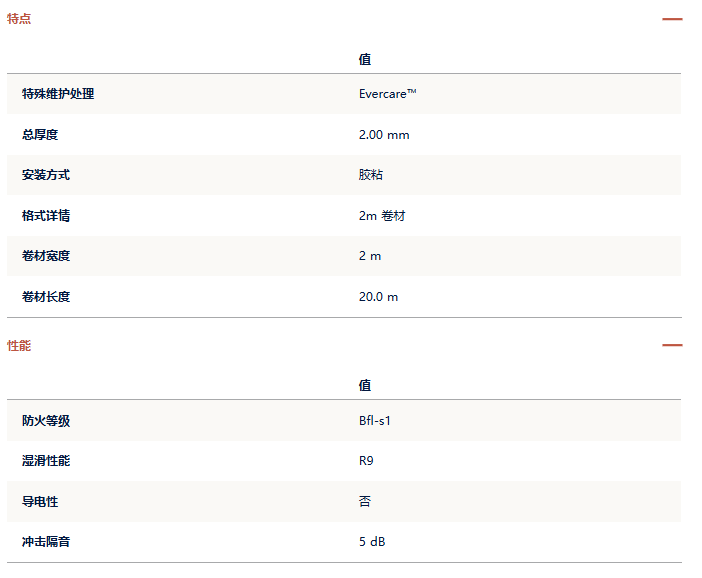This screenshot has height=578, width=702.
Task: Select the 卷材宽度 row label
Action: [46, 256]
